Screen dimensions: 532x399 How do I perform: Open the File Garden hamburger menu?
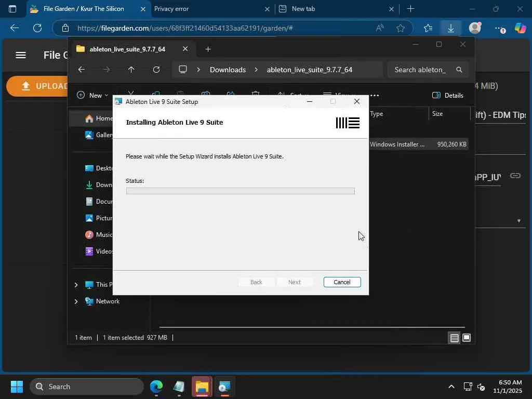pos(21,55)
